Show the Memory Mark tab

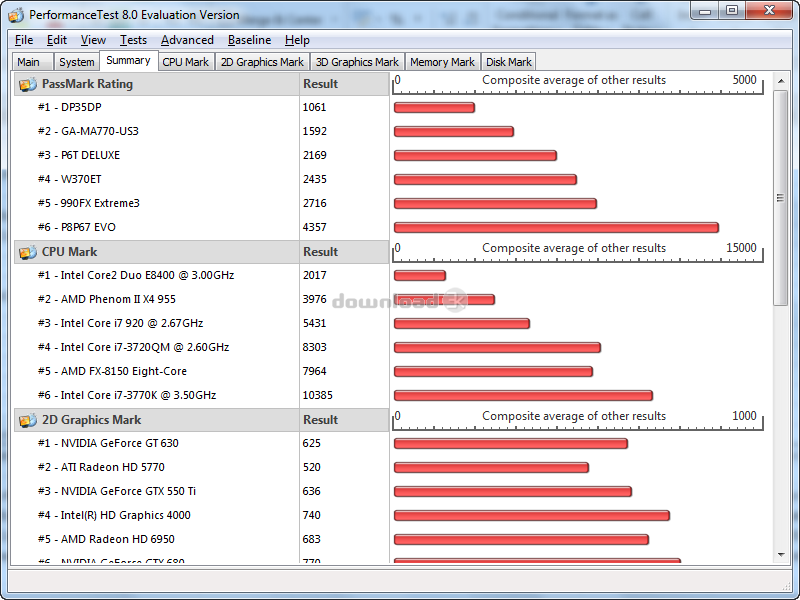(442, 62)
